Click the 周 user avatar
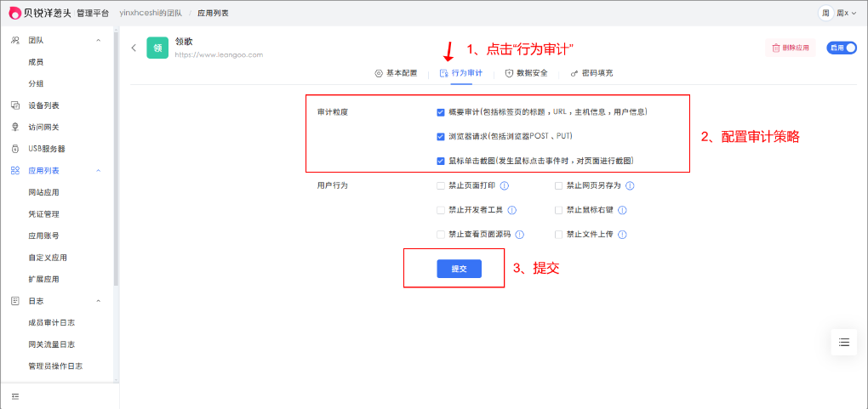Viewport: 868px width, 409px height. pos(825,13)
